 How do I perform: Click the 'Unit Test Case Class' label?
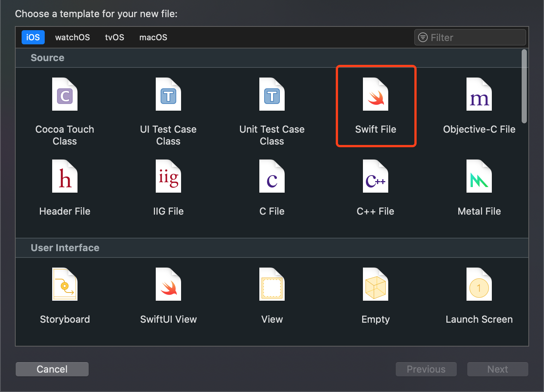pos(272,135)
